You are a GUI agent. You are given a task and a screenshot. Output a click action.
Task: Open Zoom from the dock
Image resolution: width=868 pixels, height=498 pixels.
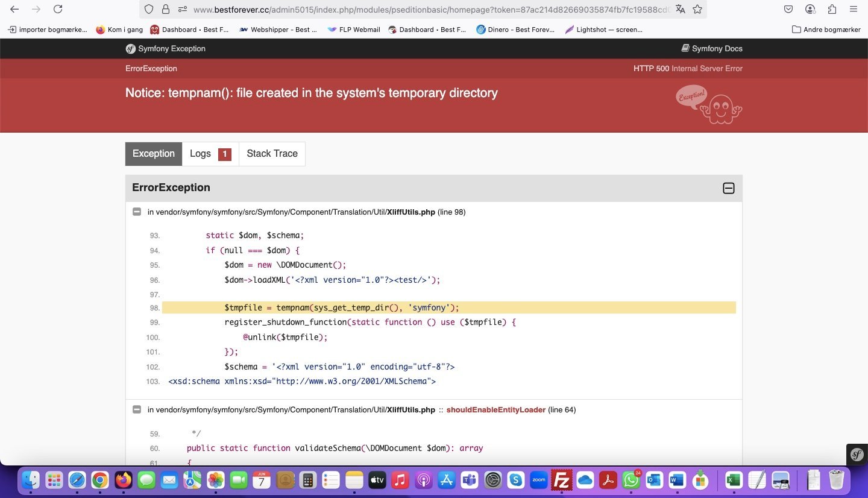pyautogui.click(x=538, y=481)
